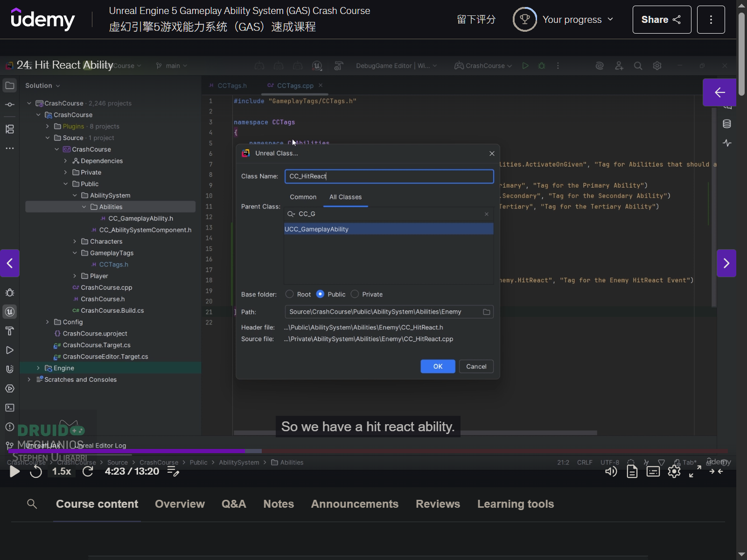Expand the Player folder
Viewport: 747px width, 560px height.
coord(75,276)
